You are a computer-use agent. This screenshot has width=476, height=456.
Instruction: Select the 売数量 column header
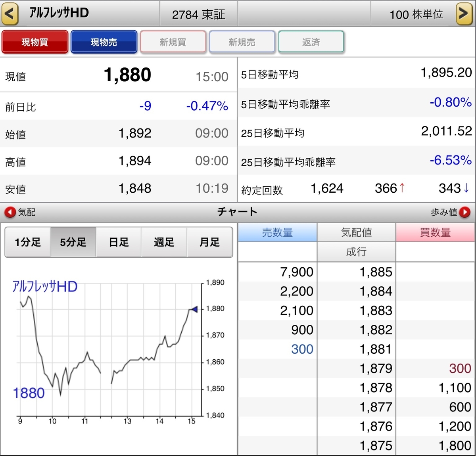[277, 232]
